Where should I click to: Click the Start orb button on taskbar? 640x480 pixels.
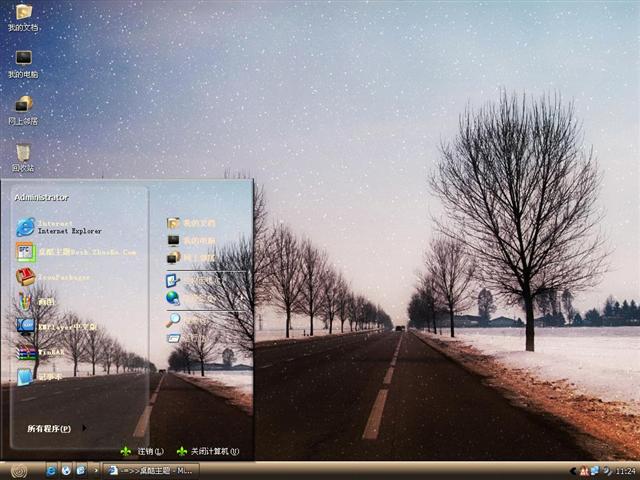(18, 470)
